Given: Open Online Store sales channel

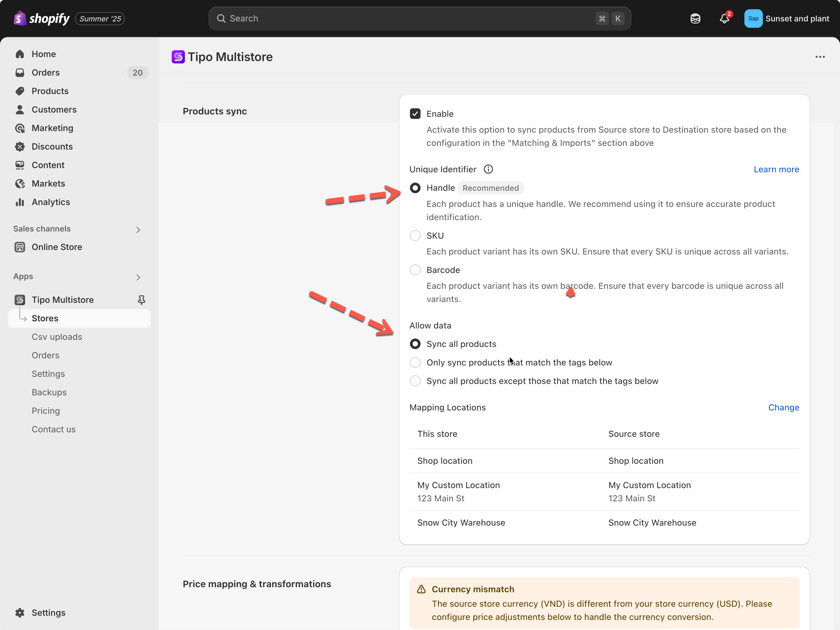Looking at the screenshot, I should coord(57,247).
